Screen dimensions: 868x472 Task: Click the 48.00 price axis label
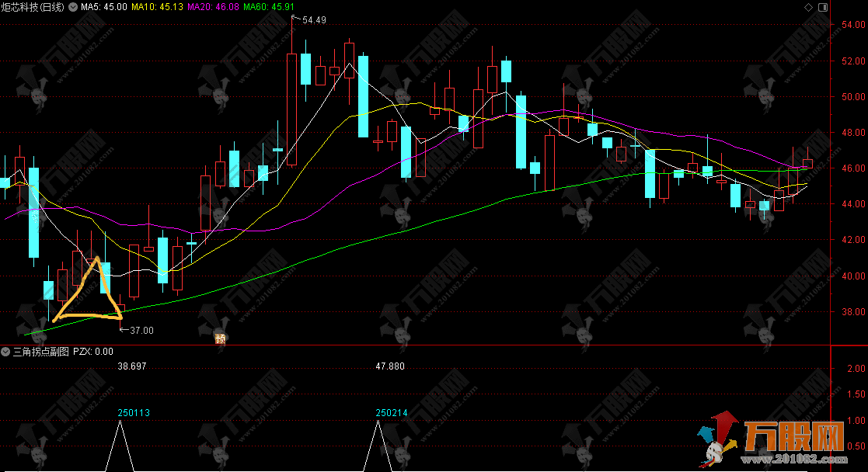(853, 132)
